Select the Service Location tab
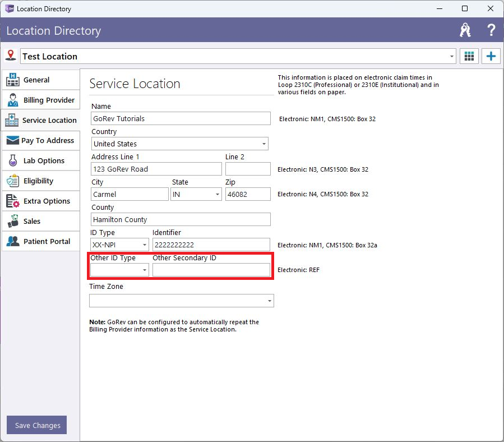The height and width of the screenshot is (442, 504). [x=40, y=120]
